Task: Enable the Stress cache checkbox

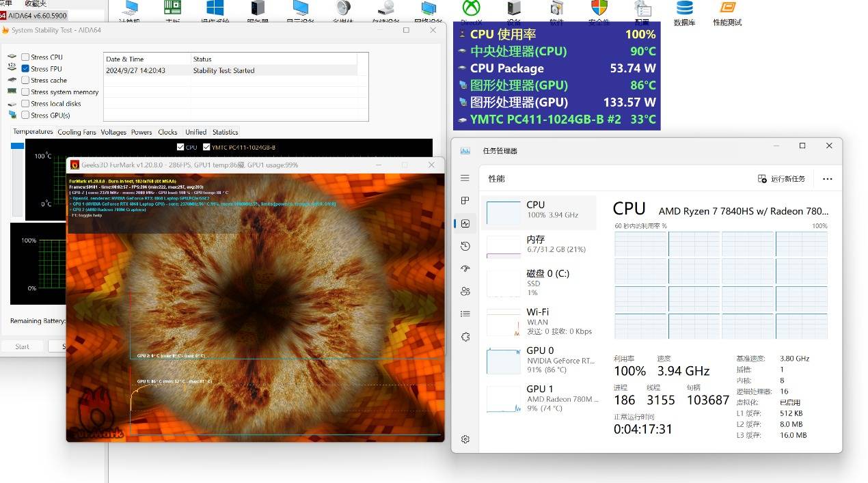Action: pyautogui.click(x=25, y=81)
